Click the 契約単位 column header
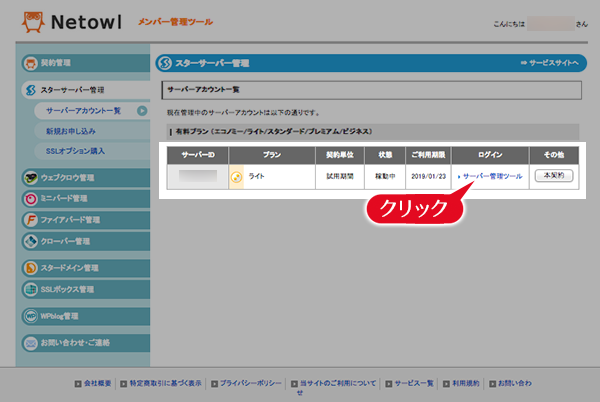 [340, 155]
